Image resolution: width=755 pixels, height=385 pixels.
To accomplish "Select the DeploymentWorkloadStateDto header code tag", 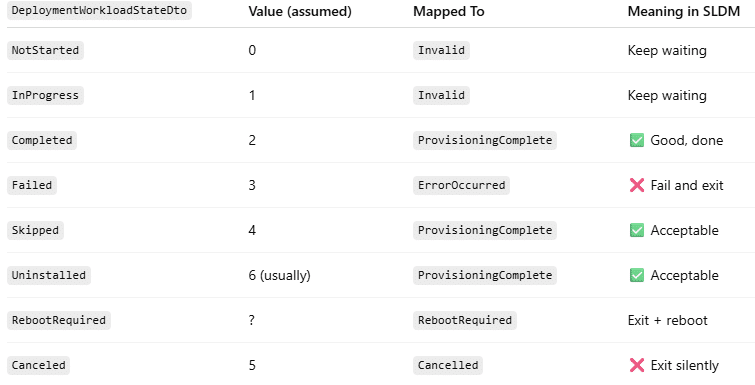I will coord(99,11).
